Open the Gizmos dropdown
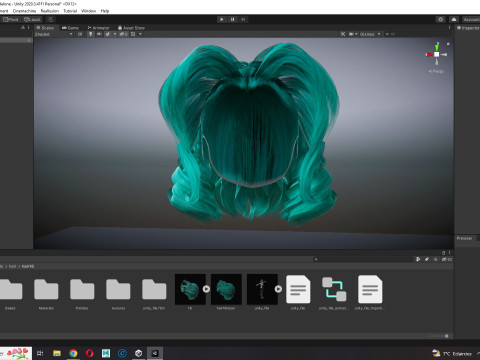 coord(370,34)
